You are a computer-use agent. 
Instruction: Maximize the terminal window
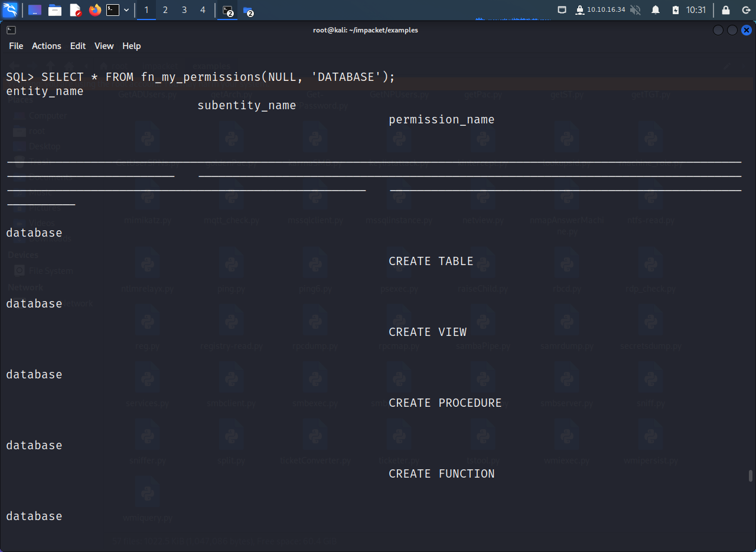click(x=732, y=30)
